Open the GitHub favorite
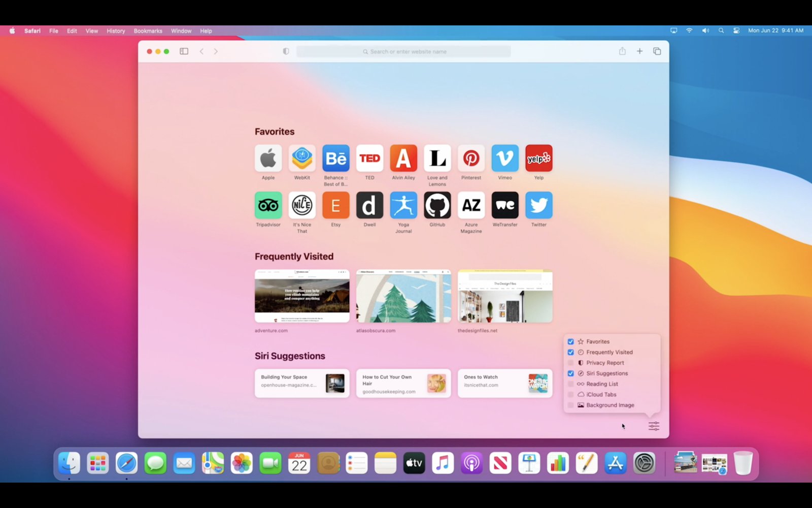This screenshot has width=812, height=508. (x=437, y=205)
